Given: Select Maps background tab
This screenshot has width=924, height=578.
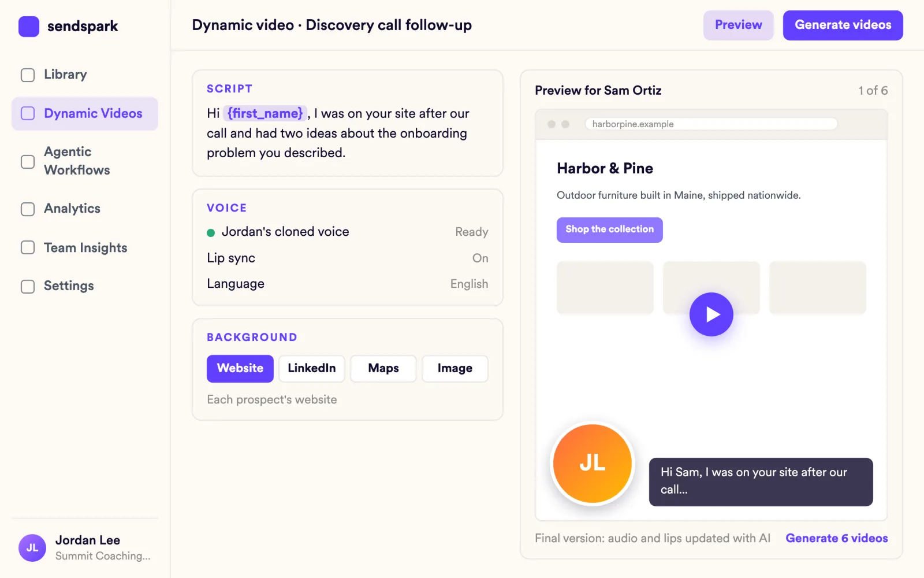Looking at the screenshot, I should [383, 369].
